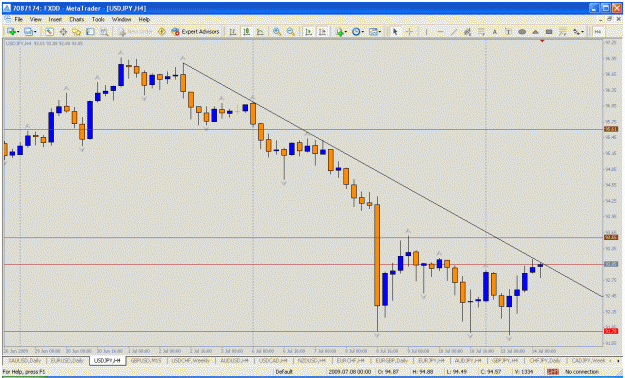The width and height of the screenshot is (625, 378).
Task: Select the Text Label 'T' tool
Action: tap(508, 32)
